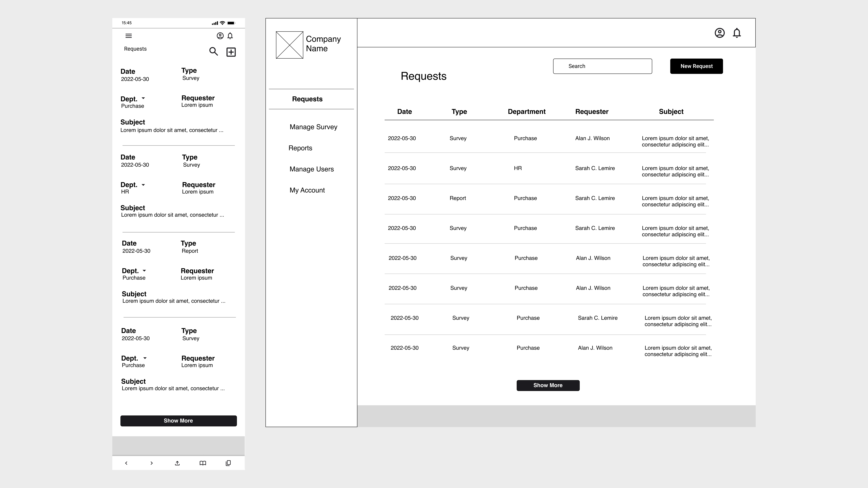
Task: Open Reports in the sidebar
Action: pyautogui.click(x=300, y=148)
